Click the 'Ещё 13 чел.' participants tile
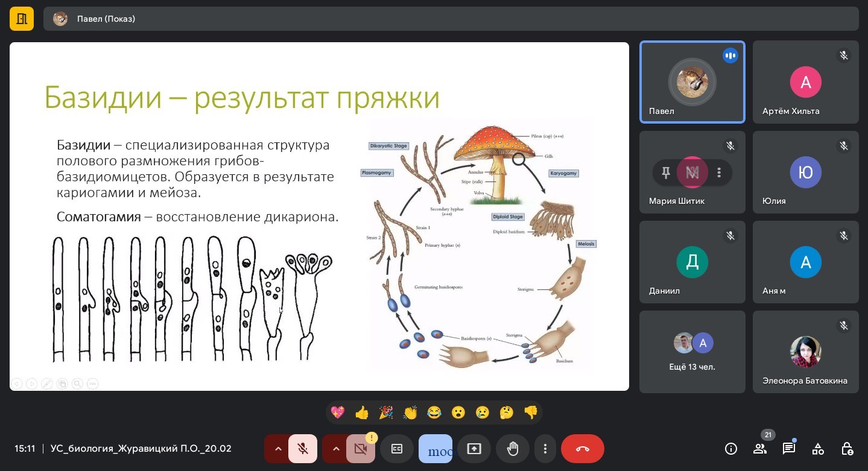The image size is (868, 471). coord(692,352)
